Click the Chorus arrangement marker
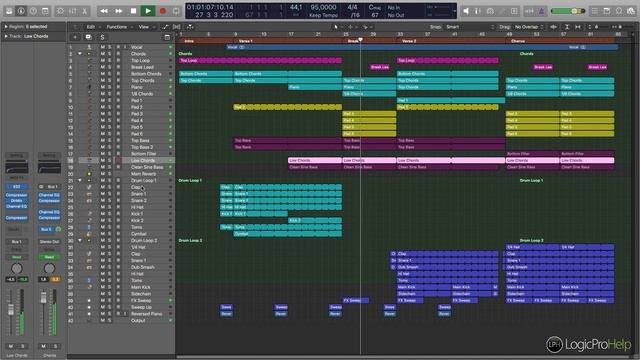This screenshot has width=640, height=360. (560, 41)
